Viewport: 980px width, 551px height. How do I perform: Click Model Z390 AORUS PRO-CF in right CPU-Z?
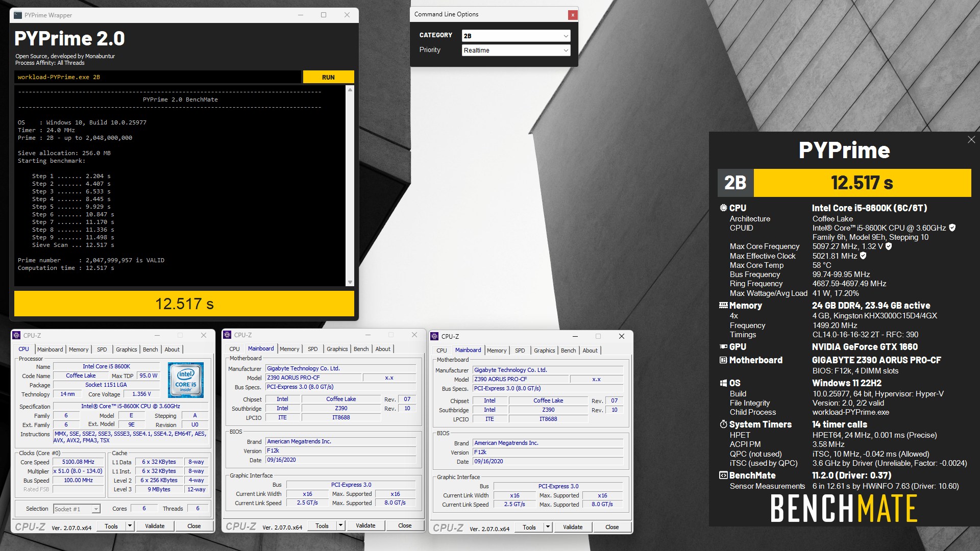[x=521, y=379]
